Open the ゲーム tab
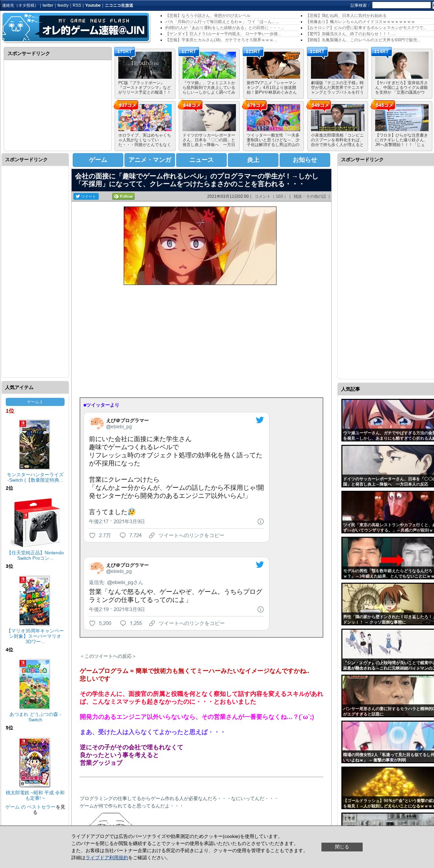 click(x=98, y=160)
